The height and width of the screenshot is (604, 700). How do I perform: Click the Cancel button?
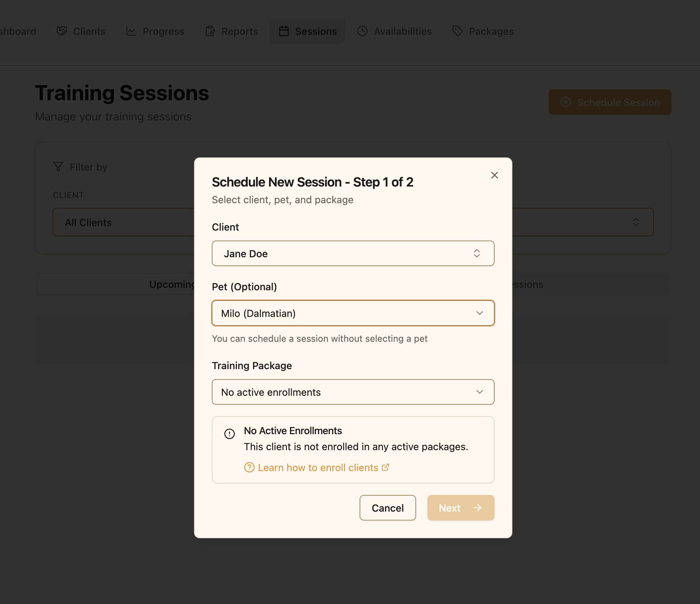point(387,508)
